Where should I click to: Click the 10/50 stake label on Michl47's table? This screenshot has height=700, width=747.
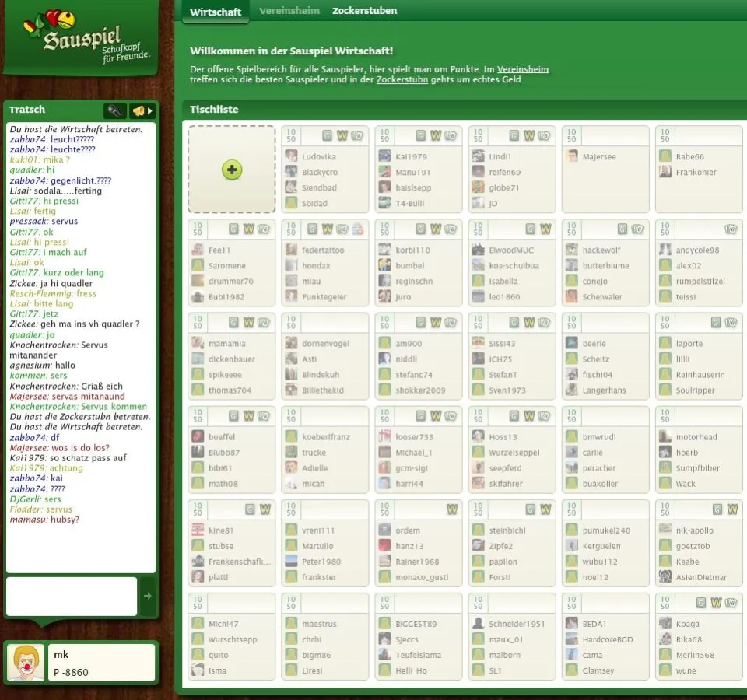[x=198, y=602]
